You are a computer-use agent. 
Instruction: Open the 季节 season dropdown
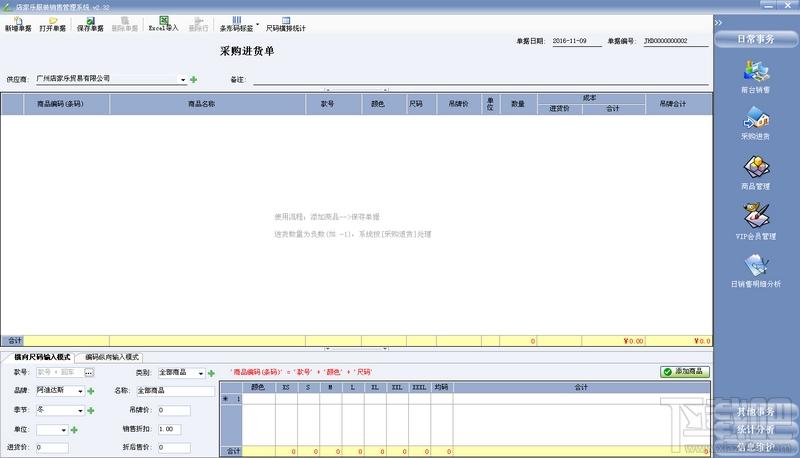pyautogui.click(x=80, y=411)
